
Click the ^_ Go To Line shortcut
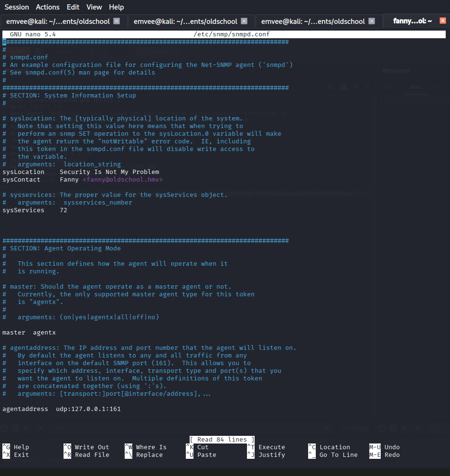(333, 455)
